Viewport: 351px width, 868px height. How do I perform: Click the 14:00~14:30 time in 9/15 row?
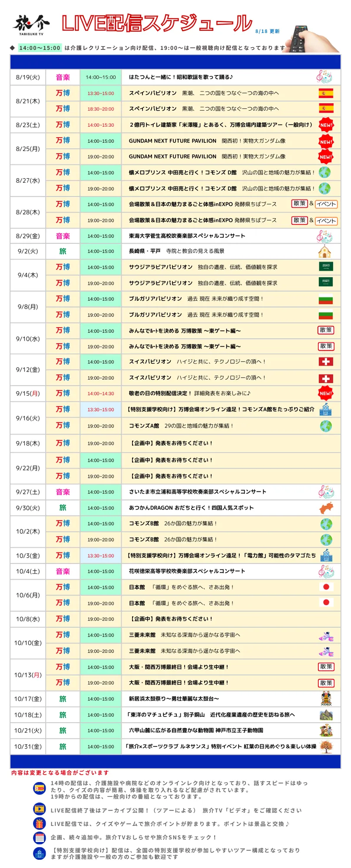coord(101,394)
